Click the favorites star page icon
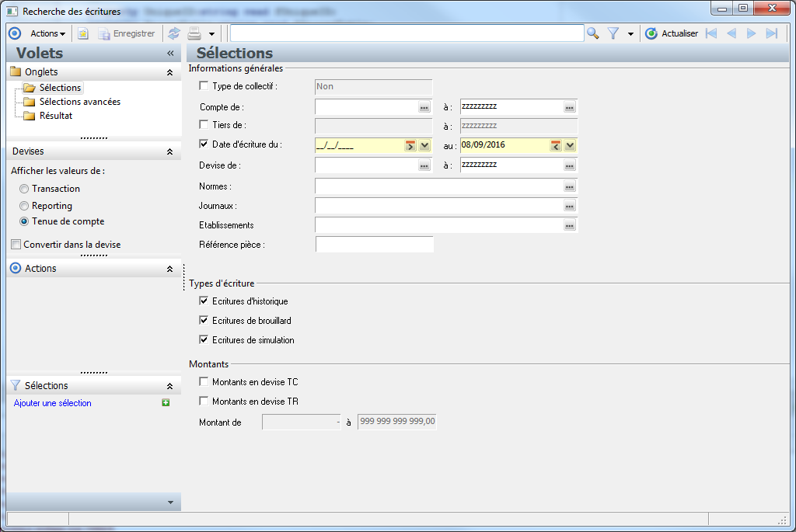 pyautogui.click(x=82, y=33)
